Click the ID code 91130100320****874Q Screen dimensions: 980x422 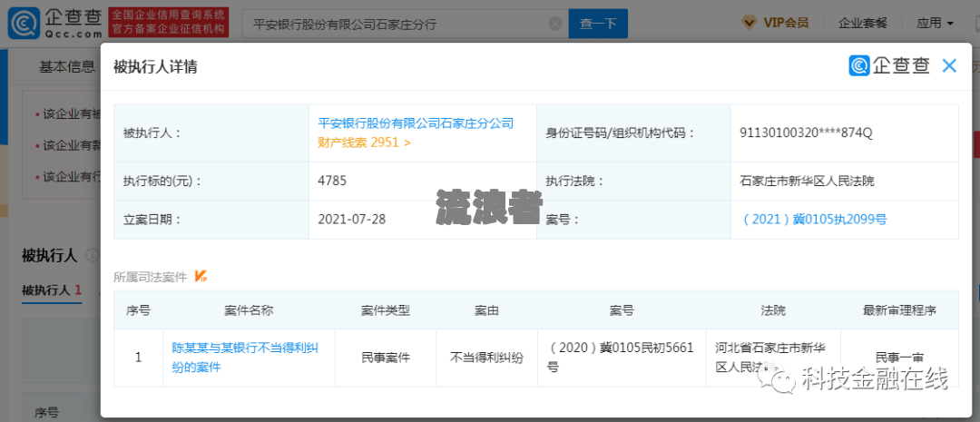805,133
